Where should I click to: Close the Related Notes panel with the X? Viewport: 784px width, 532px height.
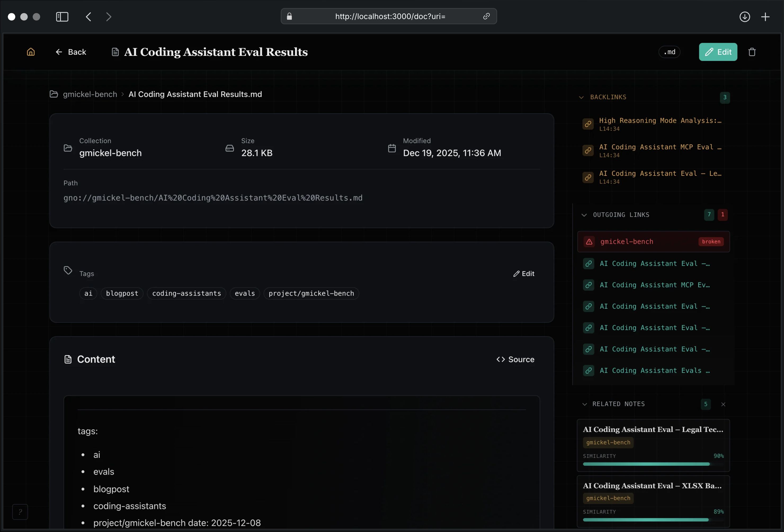[x=723, y=404]
